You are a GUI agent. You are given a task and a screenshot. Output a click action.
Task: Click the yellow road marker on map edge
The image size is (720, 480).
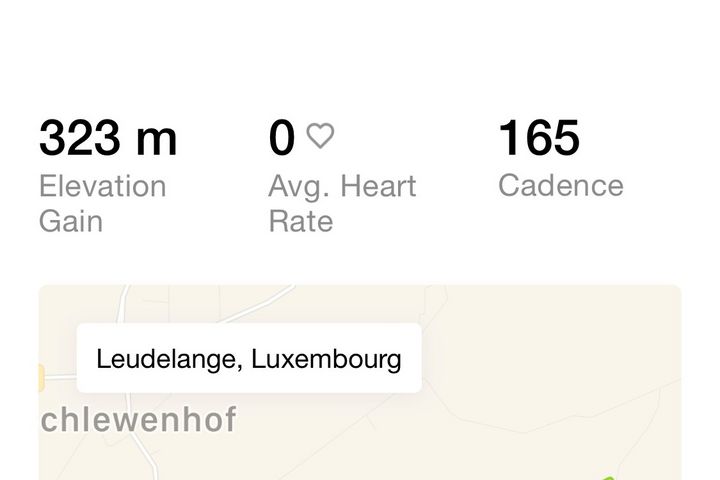(41, 378)
